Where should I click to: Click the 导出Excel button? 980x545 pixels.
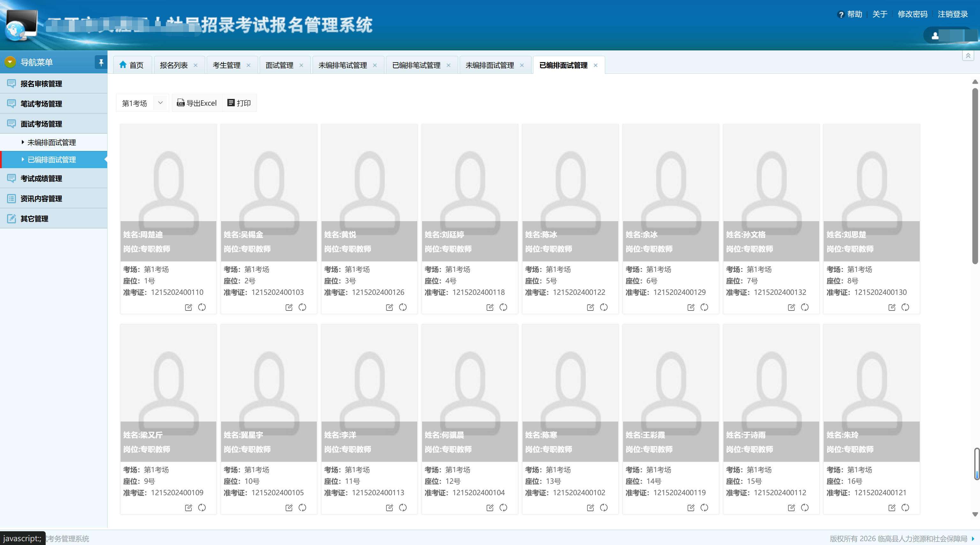point(197,103)
